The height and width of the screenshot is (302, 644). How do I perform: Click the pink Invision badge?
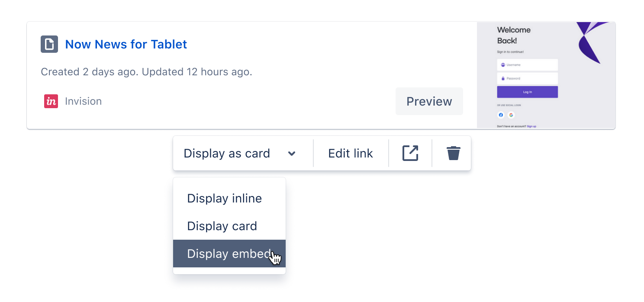coord(51,101)
